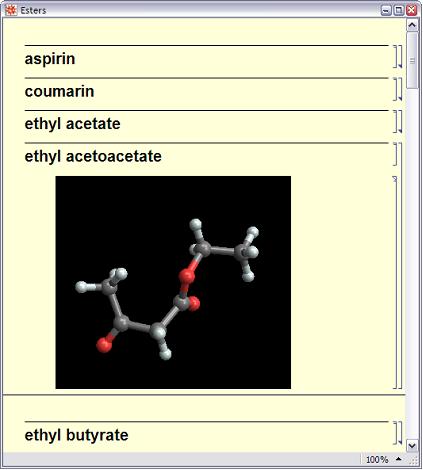Image resolution: width=423 pixels, height=470 pixels.
Task: Minimize the Esters notebook window
Action: 386,10
